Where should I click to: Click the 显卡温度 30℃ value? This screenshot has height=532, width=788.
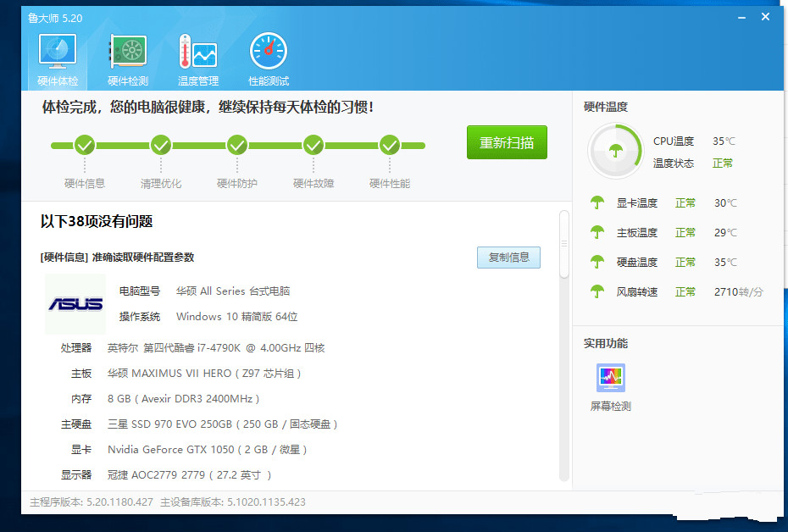click(725, 203)
